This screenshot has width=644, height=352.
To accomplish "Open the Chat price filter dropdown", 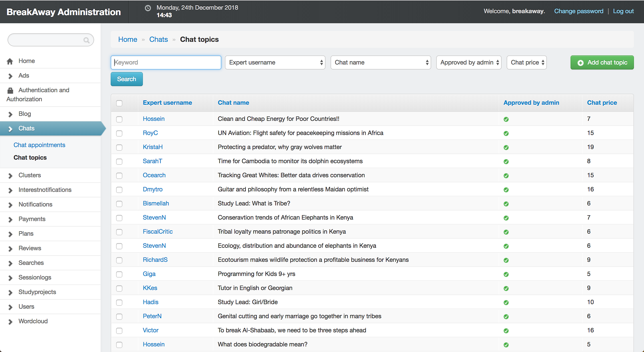I will [526, 63].
